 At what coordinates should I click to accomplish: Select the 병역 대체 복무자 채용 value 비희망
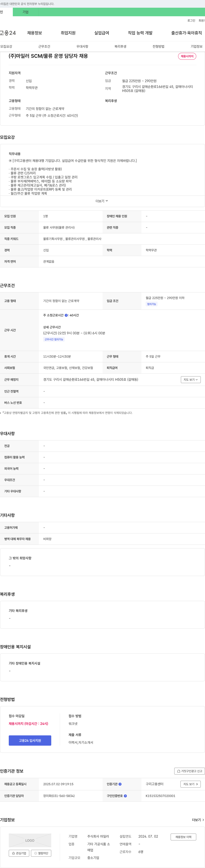pyautogui.click(x=47, y=539)
